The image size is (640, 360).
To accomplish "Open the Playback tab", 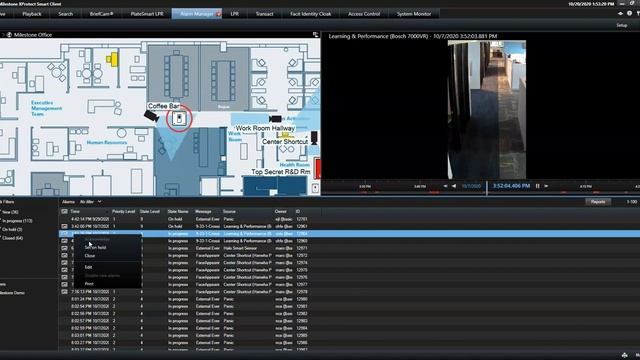I will tap(32, 14).
